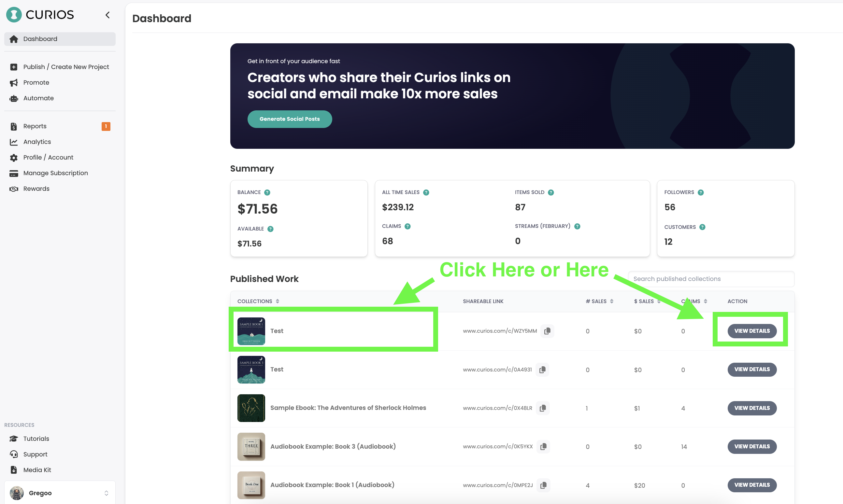Open Automate via the robot icon
The image size is (843, 504).
(x=14, y=98)
